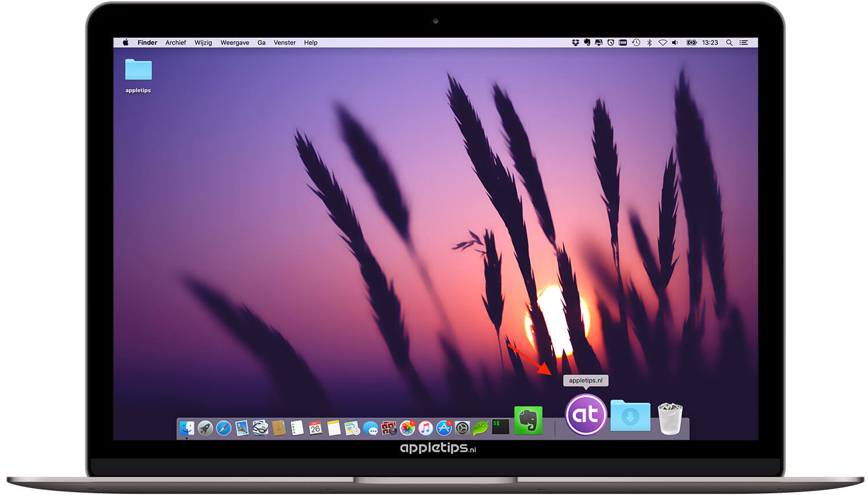Click the memory chip menu bar icon
This screenshot has height=495, width=868.
pos(623,43)
